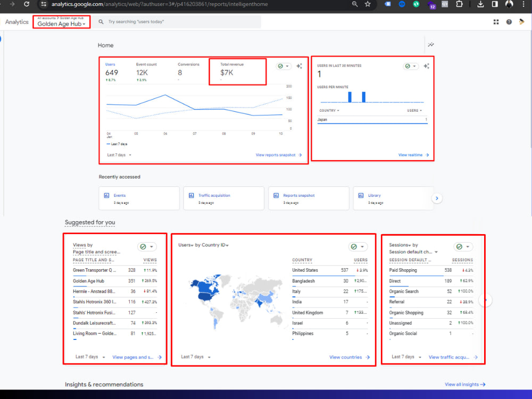Open View realtime link
Image resolution: width=532 pixels, height=399 pixels.
pyautogui.click(x=413, y=155)
